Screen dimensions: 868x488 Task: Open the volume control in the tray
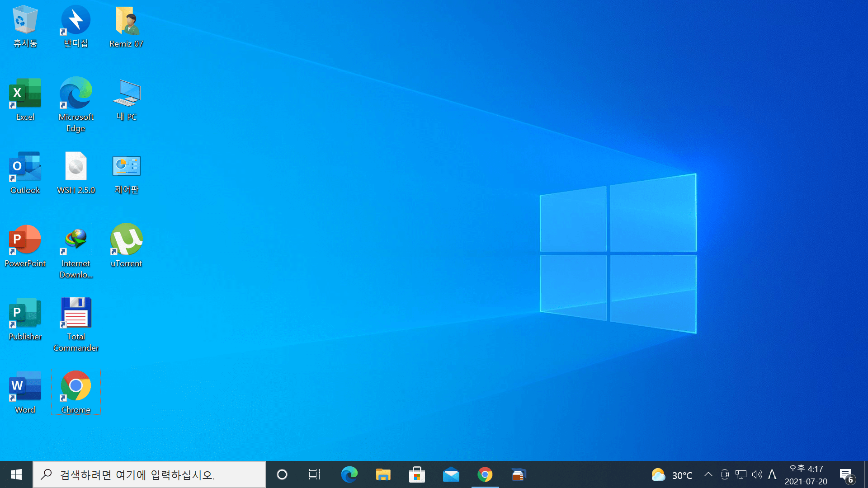tap(757, 474)
